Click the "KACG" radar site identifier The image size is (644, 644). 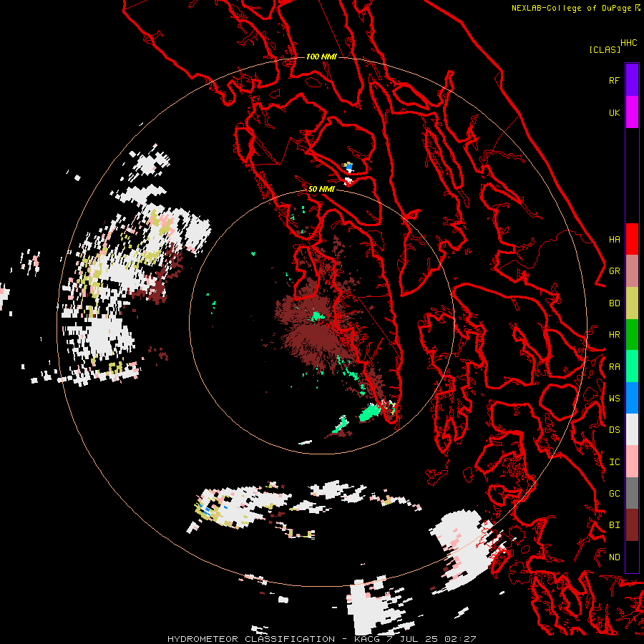pyautogui.click(x=367, y=639)
